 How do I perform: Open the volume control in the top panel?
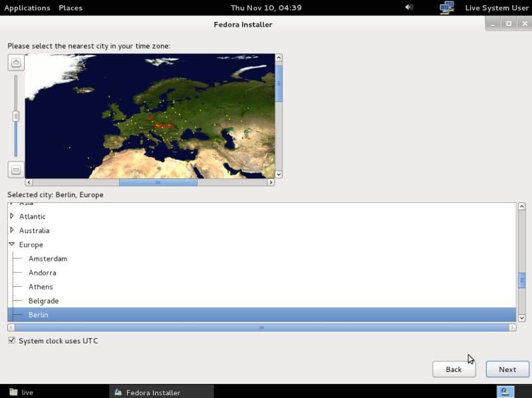point(409,7)
